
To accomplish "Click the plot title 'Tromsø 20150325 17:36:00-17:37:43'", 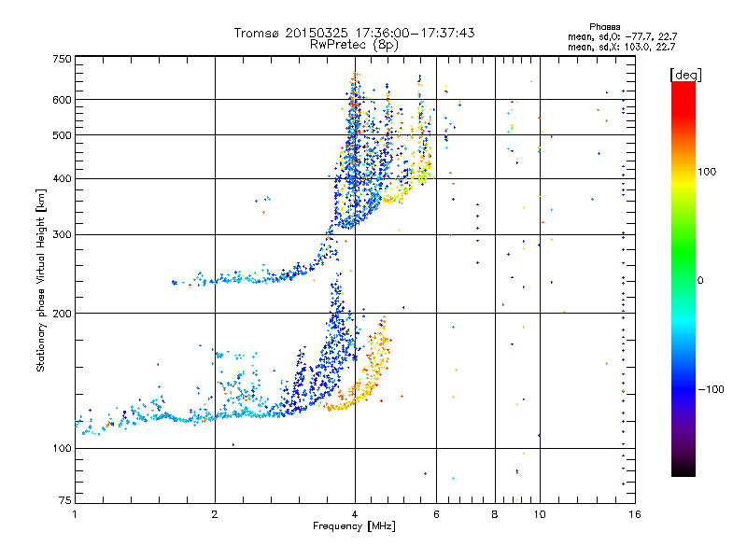I will click(x=354, y=33).
